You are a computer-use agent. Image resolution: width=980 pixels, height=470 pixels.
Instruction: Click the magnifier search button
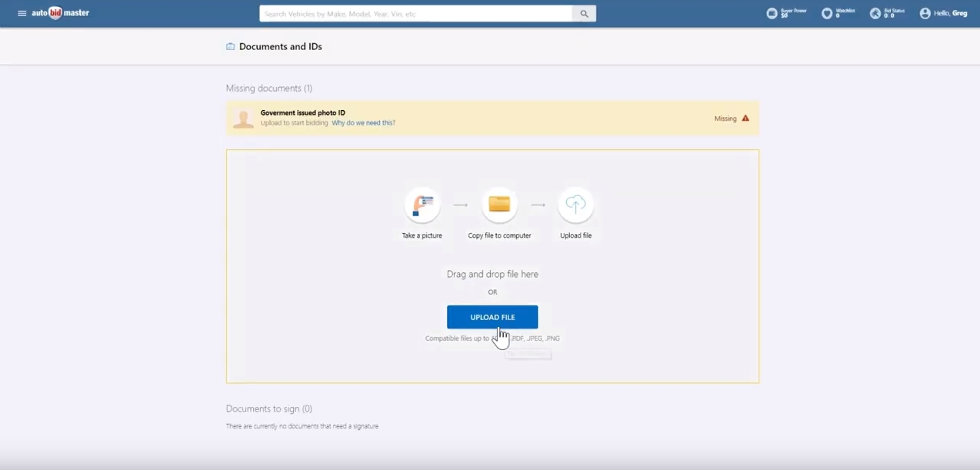[x=584, y=14]
